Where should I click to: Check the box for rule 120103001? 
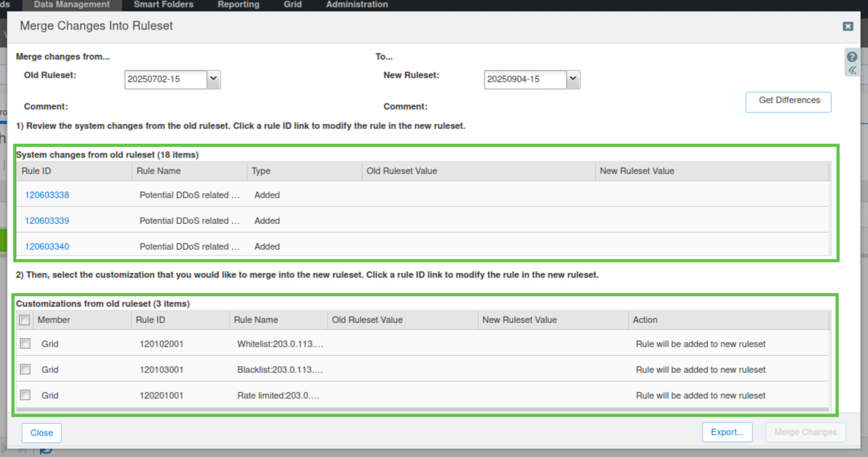25,369
